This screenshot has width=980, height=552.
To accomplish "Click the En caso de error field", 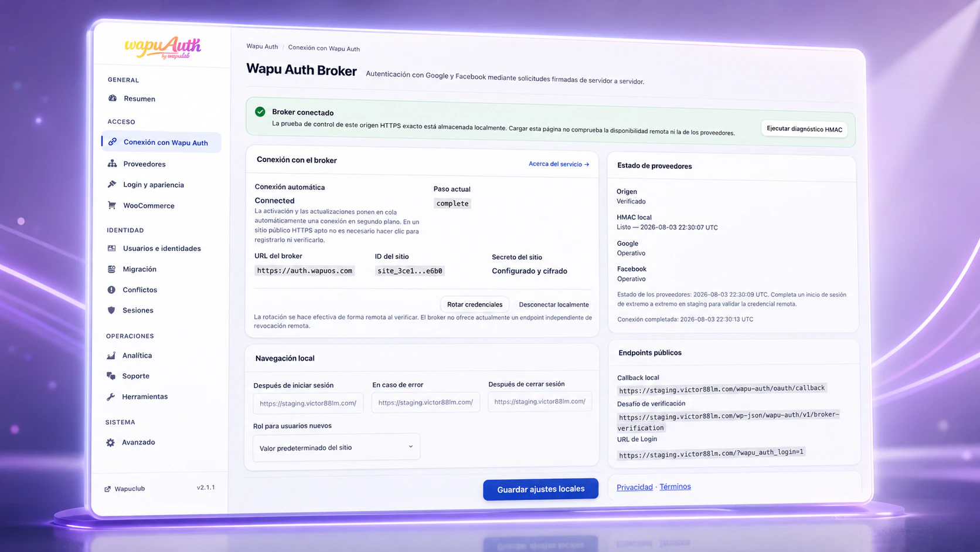I will click(426, 402).
